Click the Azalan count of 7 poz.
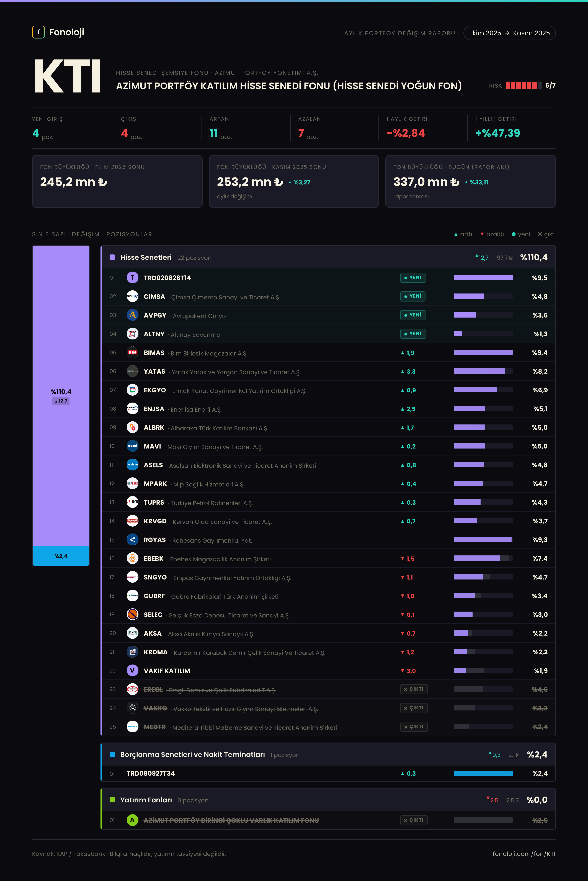 308,133
